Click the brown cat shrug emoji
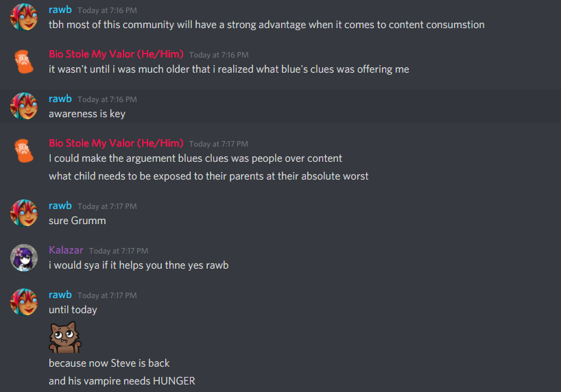Viewport: 561px width, 392px height. tap(65, 337)
